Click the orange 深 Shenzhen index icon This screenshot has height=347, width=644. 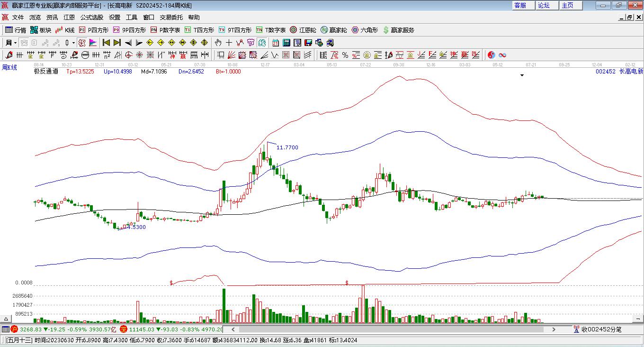(x=124, y=329)
